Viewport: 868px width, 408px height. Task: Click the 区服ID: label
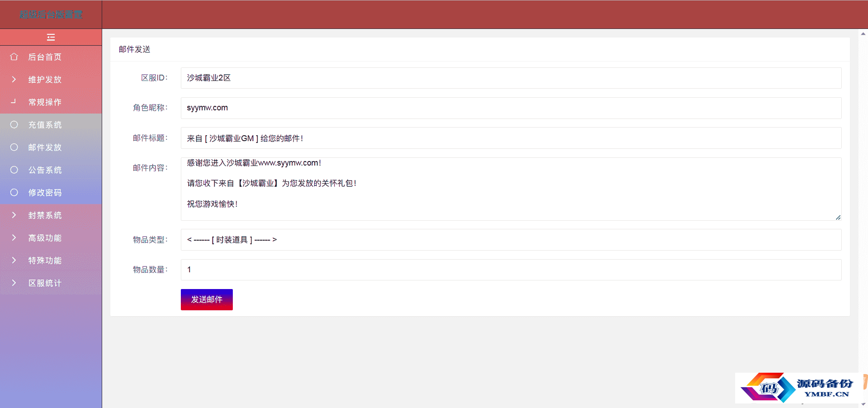pyautogui.click(x=154, y=78)
